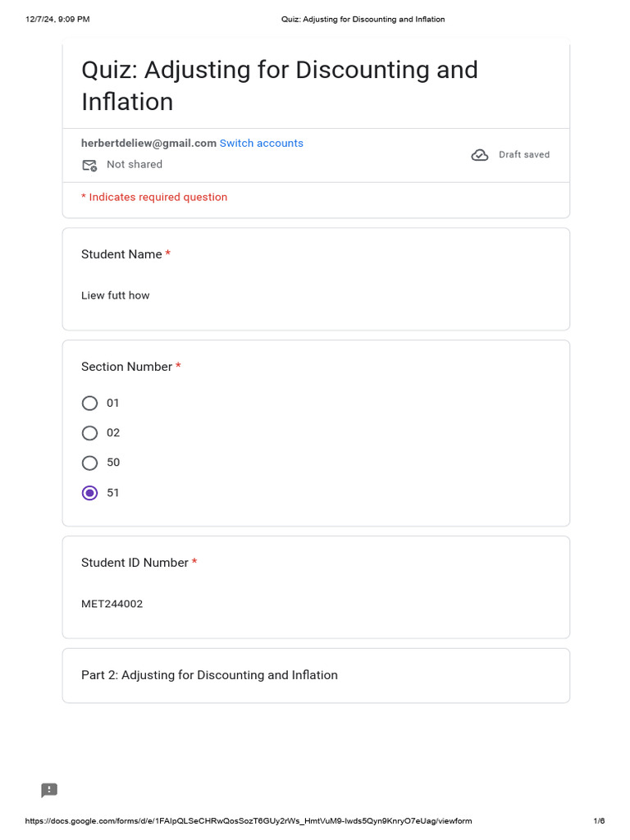Click the Indicates required question notice
The width and height of the screenshot is (630, 840).
pos(154,198)
